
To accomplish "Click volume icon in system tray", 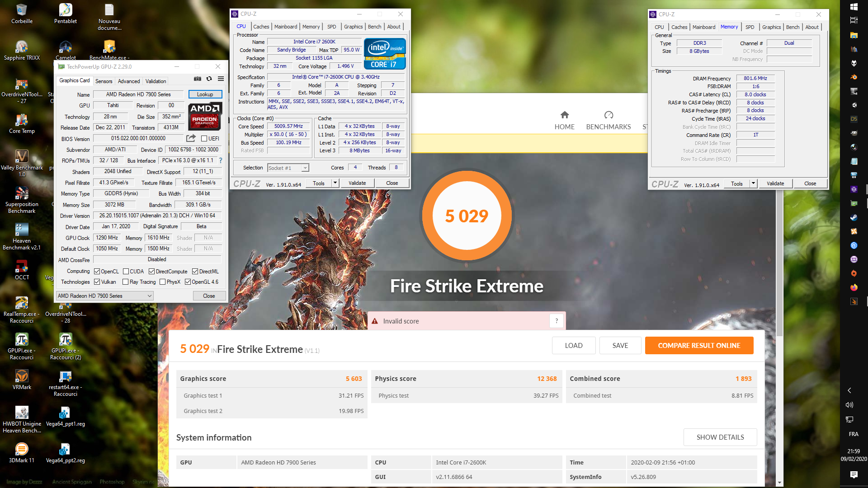I will point(849,405).
